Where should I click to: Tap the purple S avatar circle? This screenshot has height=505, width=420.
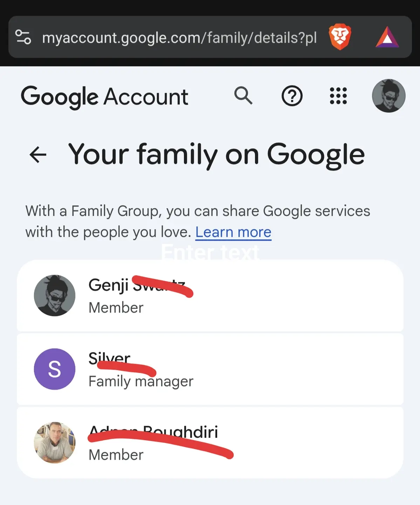55,369
